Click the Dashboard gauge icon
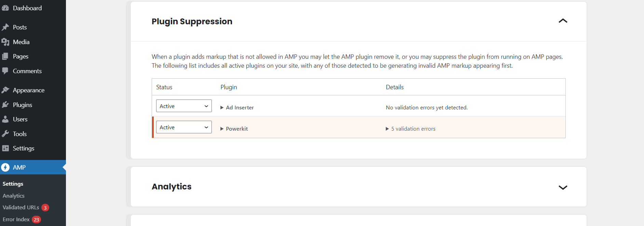The height and width of the screenshot is (226, 644). [5, 8]
